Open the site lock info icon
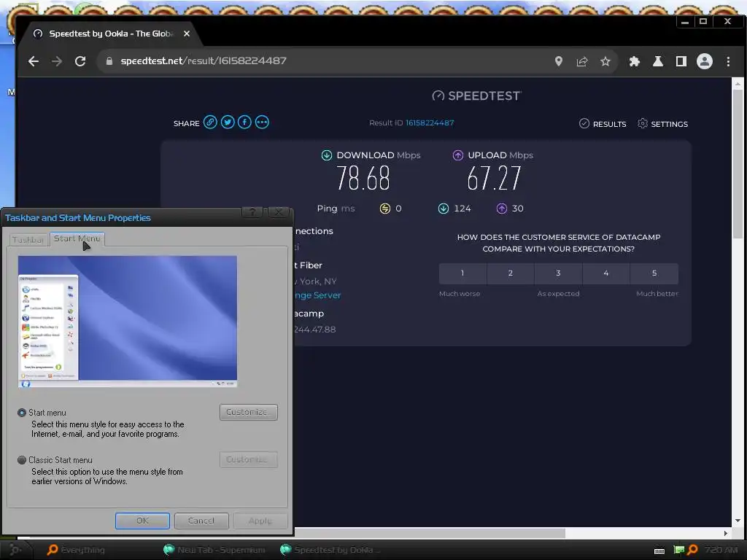This screenshot has width=747, height=560. 109,61
